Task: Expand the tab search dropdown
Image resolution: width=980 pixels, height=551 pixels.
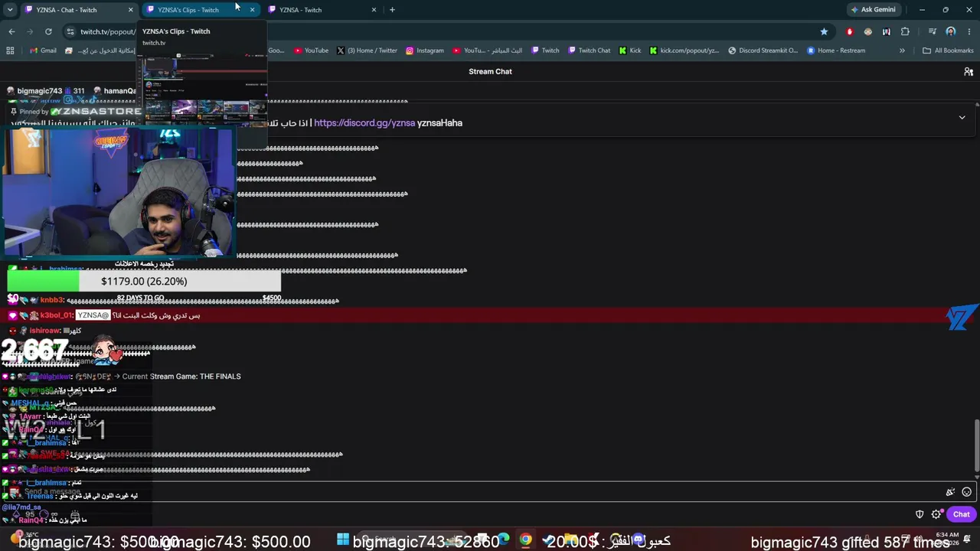Action: [x=10, y=10]
